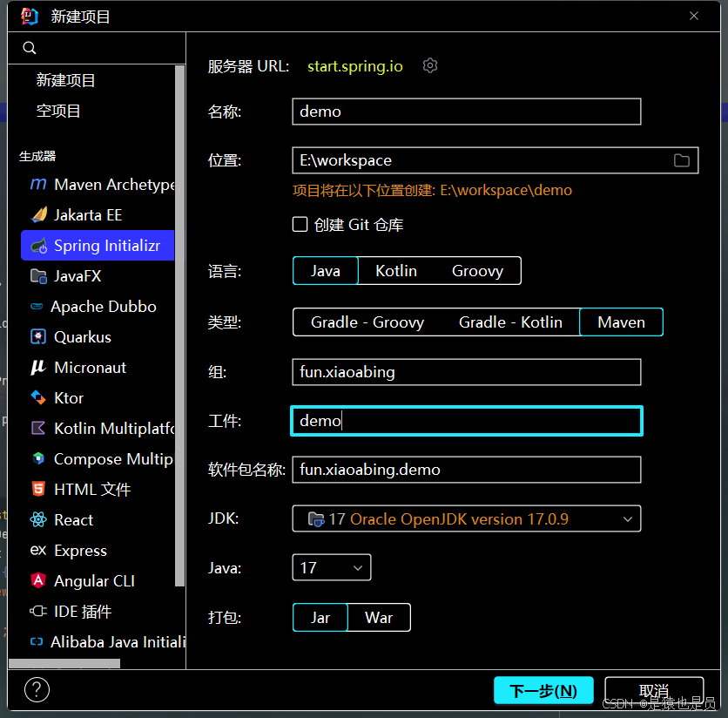Viewport: 728px width, 718px height.
Task: Open the Java version dropdown
Action: (332, 567)
